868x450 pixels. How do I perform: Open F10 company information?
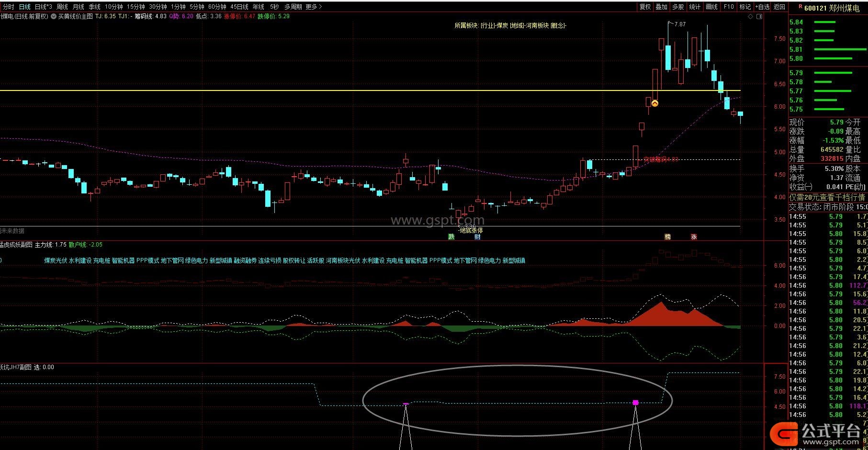729,7
